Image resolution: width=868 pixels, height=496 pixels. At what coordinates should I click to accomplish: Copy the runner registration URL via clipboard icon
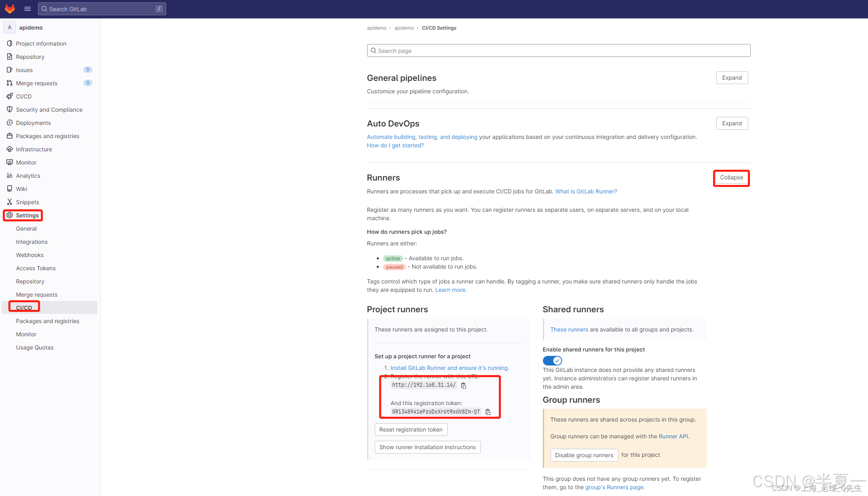[464, 385]
